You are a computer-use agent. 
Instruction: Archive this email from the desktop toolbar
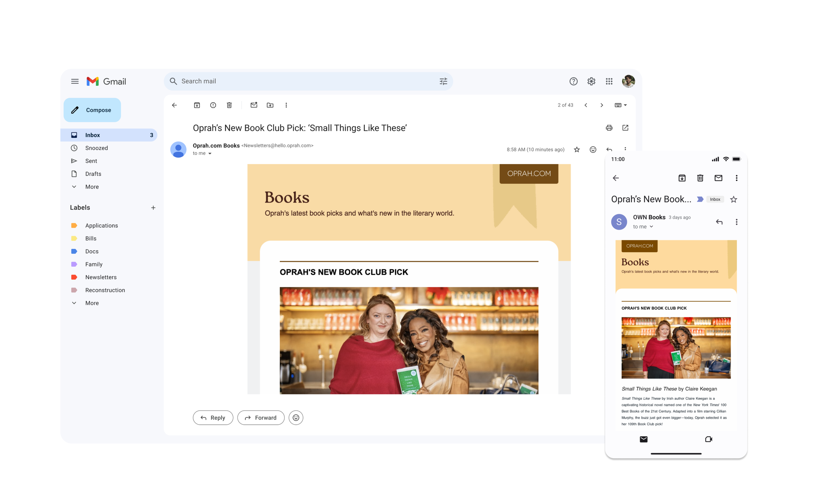(x=197, y=105)
